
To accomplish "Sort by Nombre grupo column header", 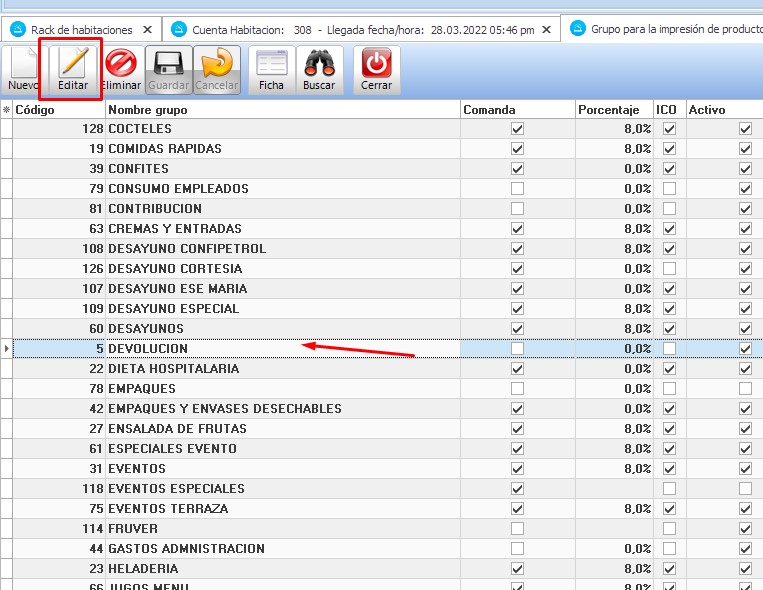I will (280, 110).
